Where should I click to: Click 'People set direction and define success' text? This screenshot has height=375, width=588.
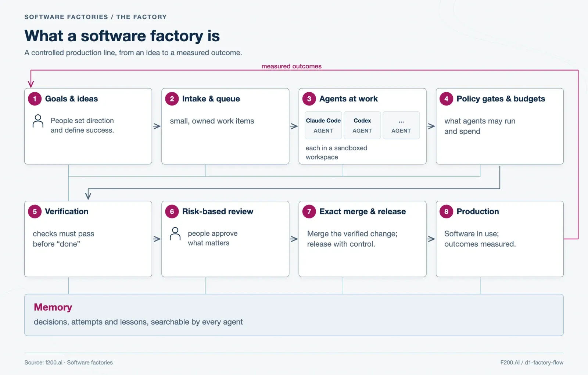(82, 125)
